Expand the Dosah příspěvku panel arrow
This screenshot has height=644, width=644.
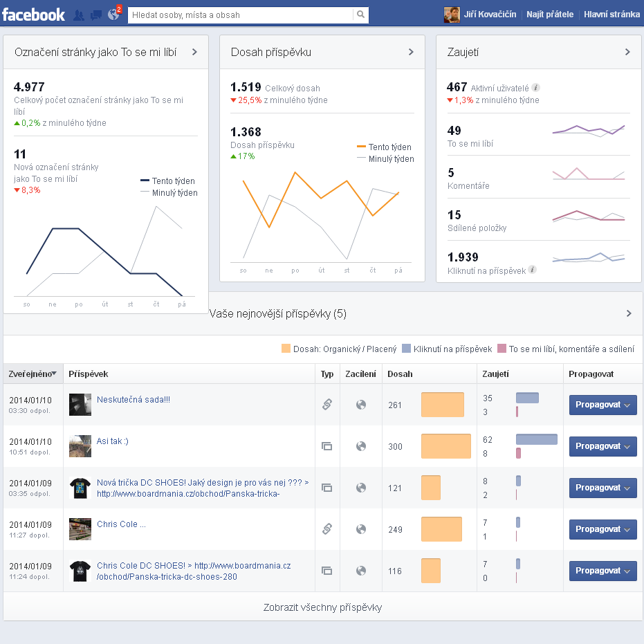click(411, 52)
